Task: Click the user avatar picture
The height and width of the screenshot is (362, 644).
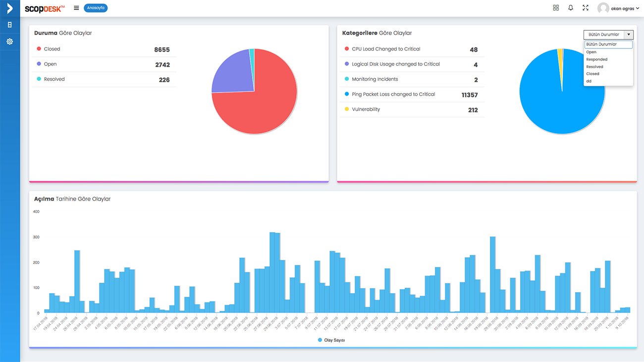Action: [603, 8]
